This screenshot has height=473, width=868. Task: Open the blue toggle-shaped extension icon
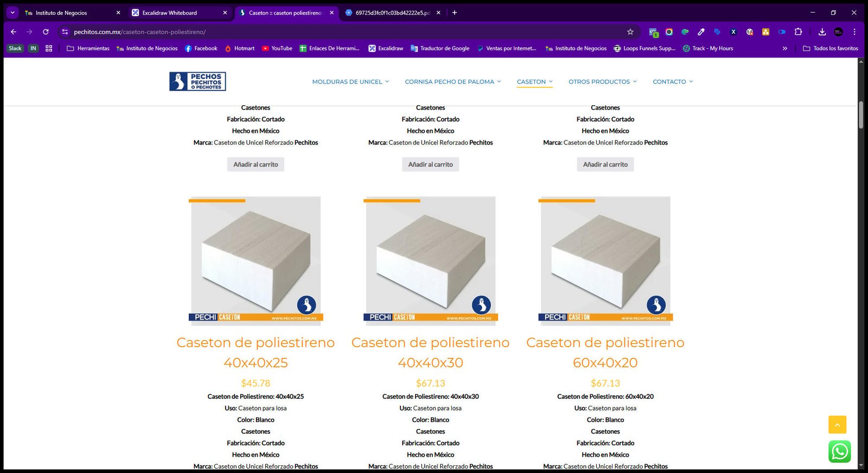[782, 32]
